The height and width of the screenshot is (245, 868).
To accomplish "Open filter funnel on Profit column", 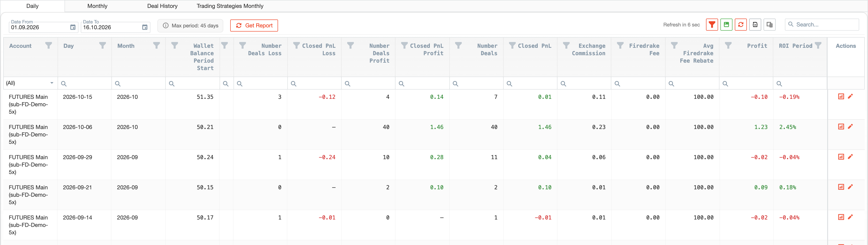I will [x=728, y=45].
